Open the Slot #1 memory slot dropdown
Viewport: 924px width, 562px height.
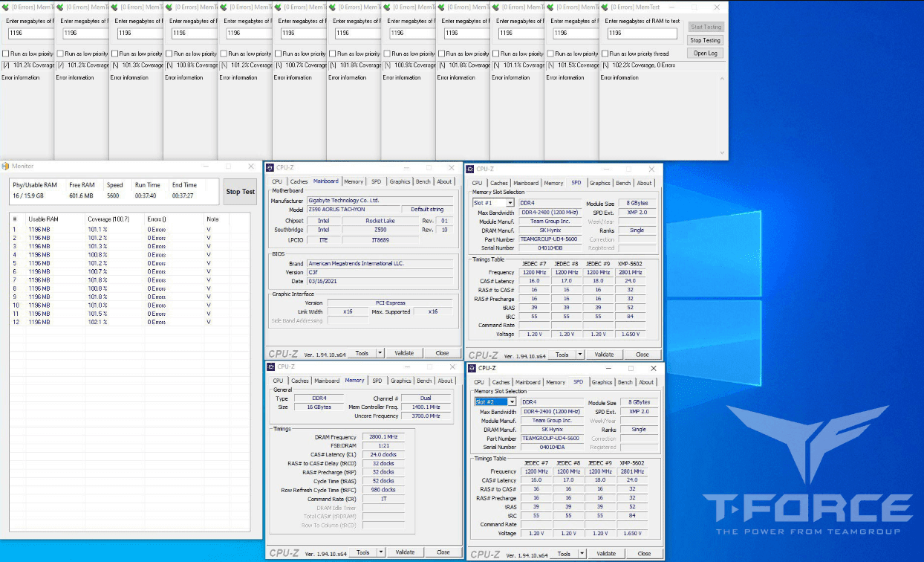point(510,203)
